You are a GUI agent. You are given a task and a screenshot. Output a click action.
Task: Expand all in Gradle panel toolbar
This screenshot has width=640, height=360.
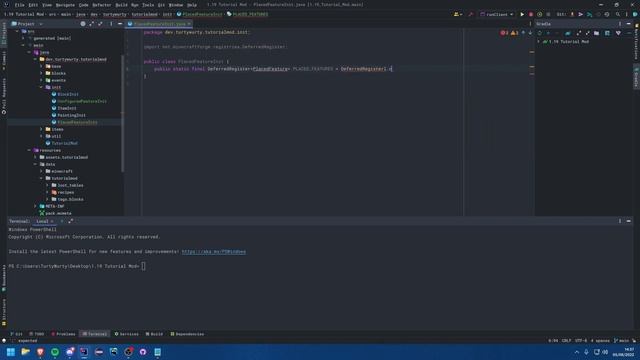pyautogui.click(x=579, y=33)
